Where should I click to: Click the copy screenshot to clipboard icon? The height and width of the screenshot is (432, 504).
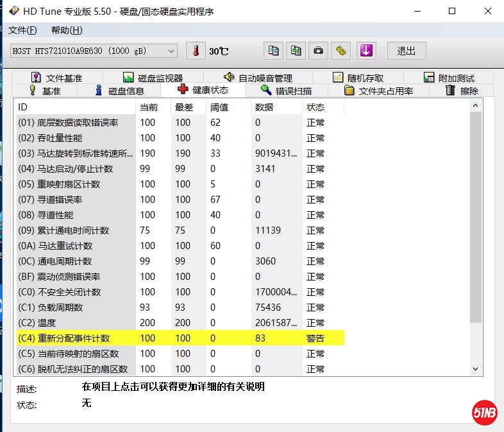point(296,51)
